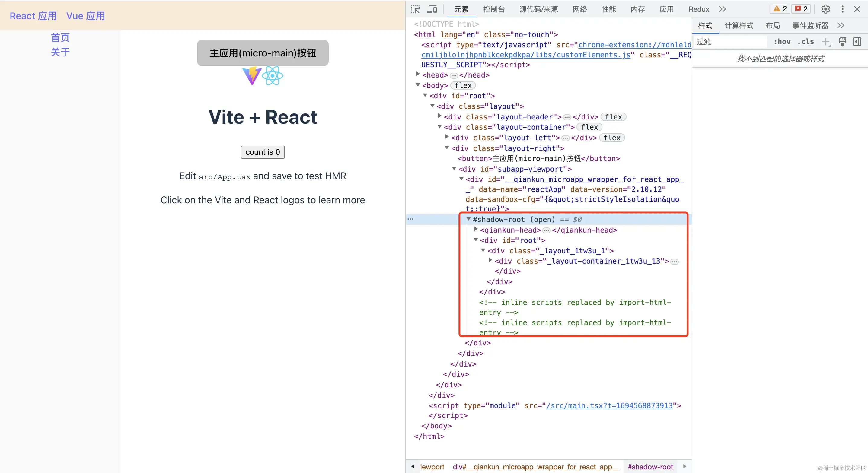
Task: Open the React 应用 link
Action: pos(33,16)
